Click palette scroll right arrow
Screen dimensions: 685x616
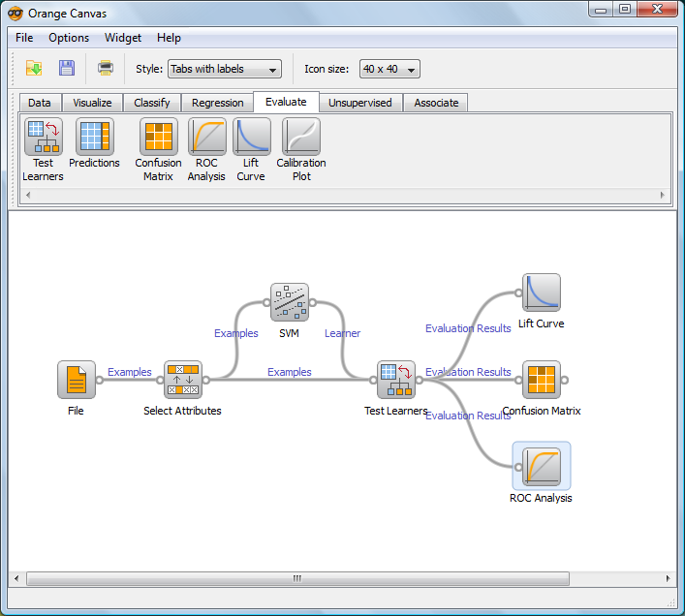(663, 195)
